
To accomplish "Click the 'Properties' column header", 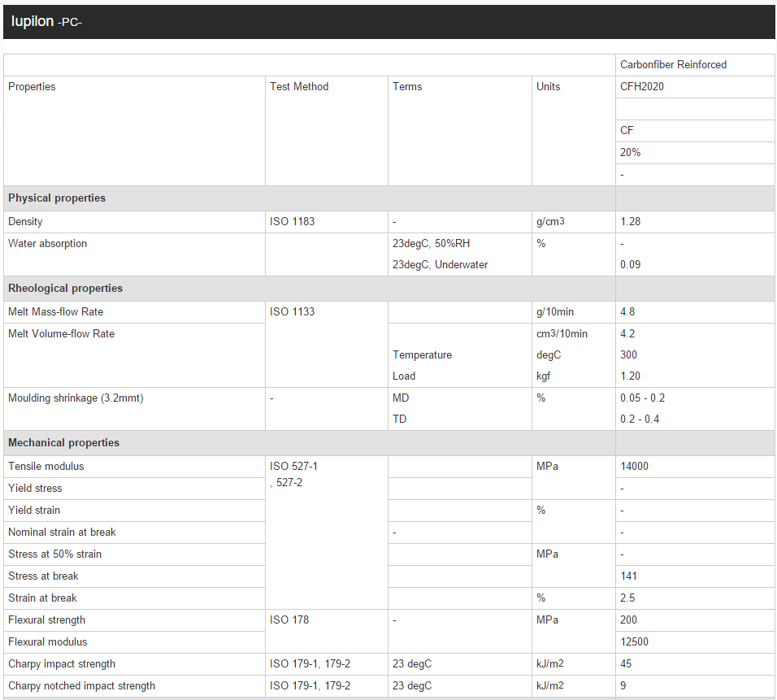I will (x=32, y=86).
